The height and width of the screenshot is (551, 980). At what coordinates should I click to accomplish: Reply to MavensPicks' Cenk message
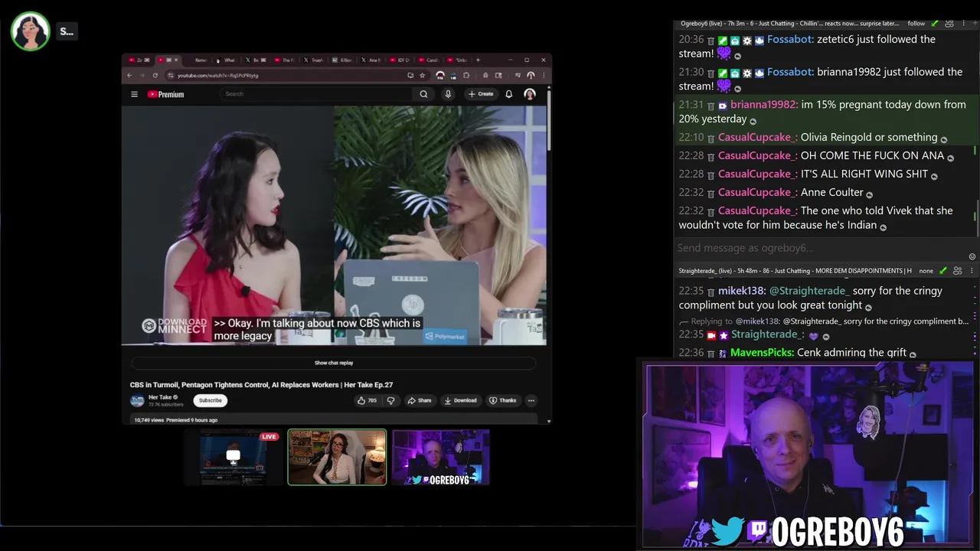[x=913, y=354]
